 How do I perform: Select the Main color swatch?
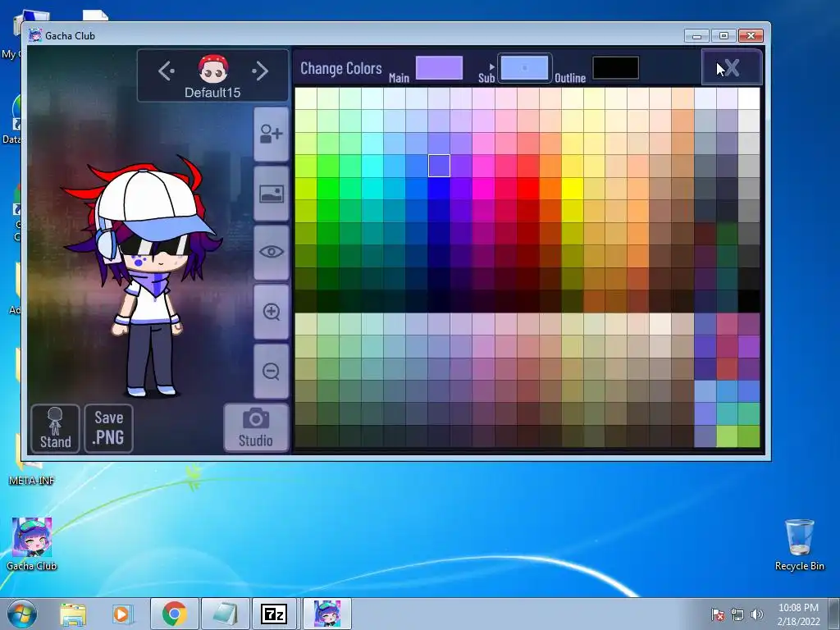(440, 68)
